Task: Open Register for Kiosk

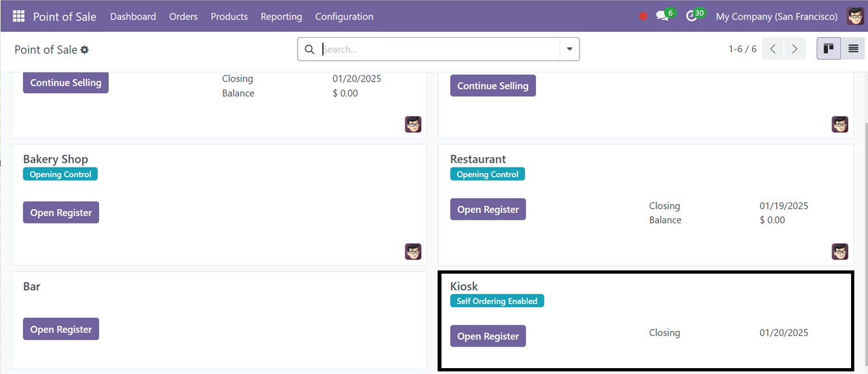Action: pyautogui.click(x=488, y=336)
